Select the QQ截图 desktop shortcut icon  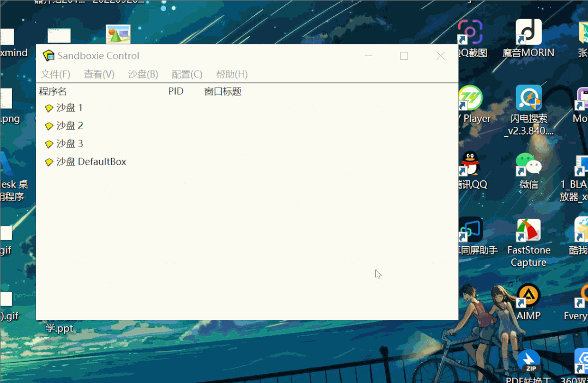(x=472, y=39)
